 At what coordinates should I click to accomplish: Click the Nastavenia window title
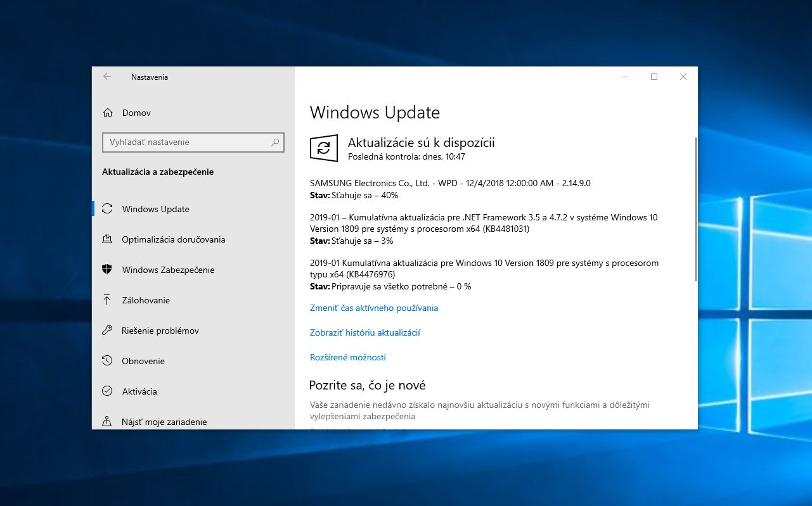coord(150,77)
